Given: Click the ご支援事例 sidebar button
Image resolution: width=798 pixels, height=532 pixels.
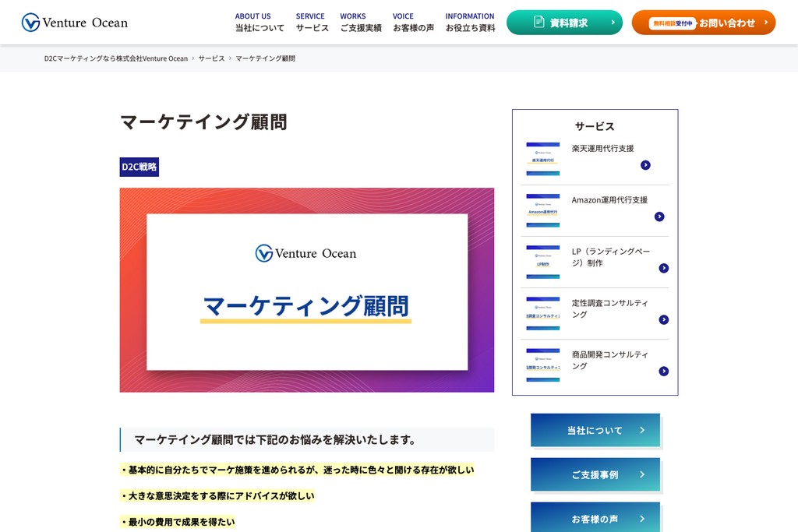Looking at the screenshot, I should (x=595, y=474).
